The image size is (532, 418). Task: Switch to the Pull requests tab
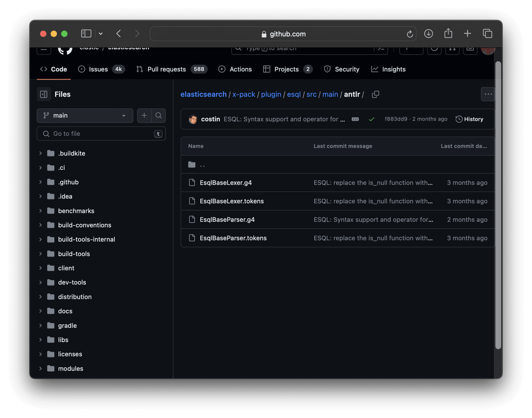coord(166,69)
